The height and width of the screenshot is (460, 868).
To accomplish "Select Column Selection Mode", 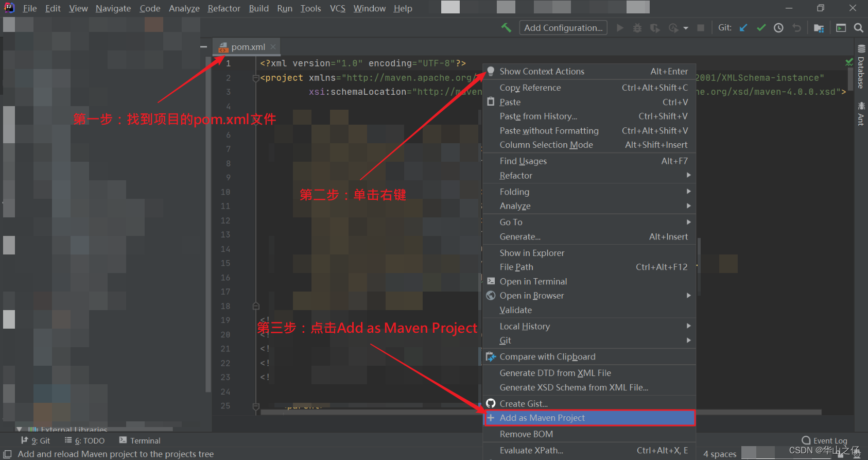I will pos(589,145).
